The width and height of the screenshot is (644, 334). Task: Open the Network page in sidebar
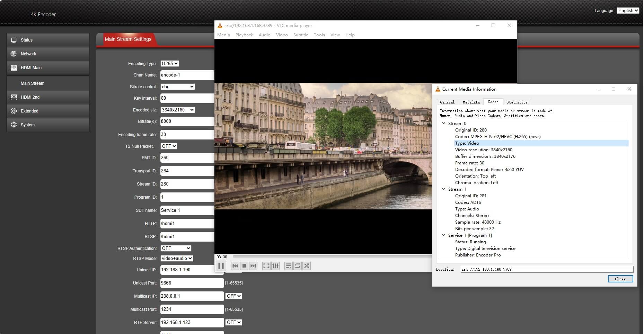(x=28, y=54)
